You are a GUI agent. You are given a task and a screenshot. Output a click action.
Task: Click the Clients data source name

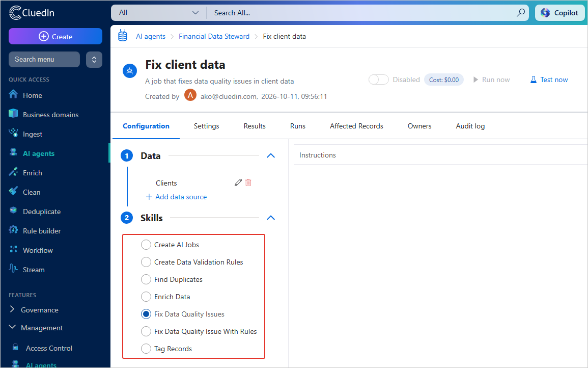pos(166,183)
